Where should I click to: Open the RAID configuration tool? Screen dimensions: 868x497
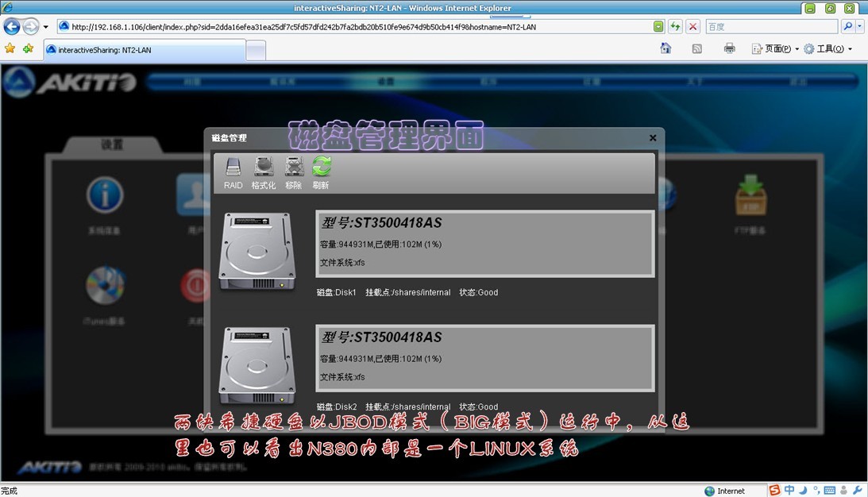point(233,173)
